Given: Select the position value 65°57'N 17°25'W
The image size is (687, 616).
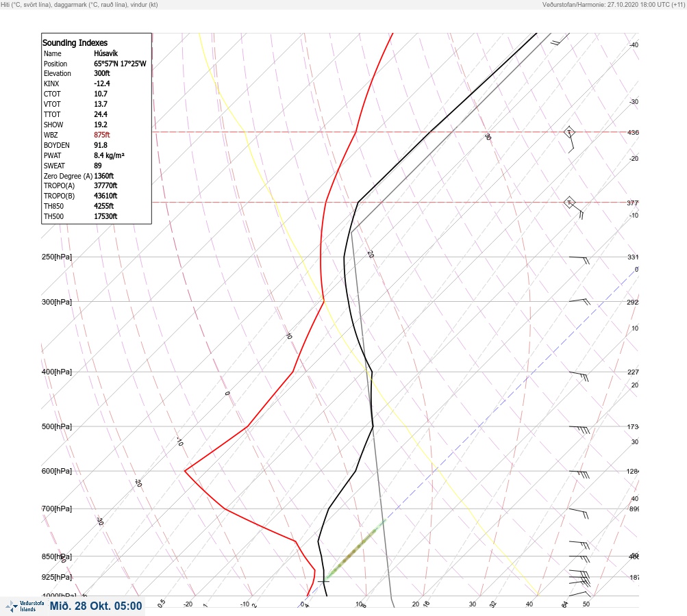Looking at the screenshot, I should [x=120, y=64].
